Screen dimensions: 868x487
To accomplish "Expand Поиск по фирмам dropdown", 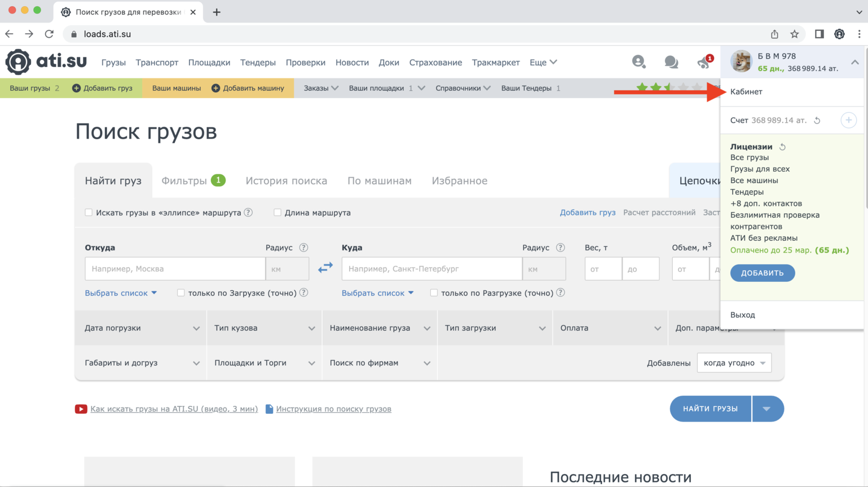I will pyautogui.click(x=380, y=363).
